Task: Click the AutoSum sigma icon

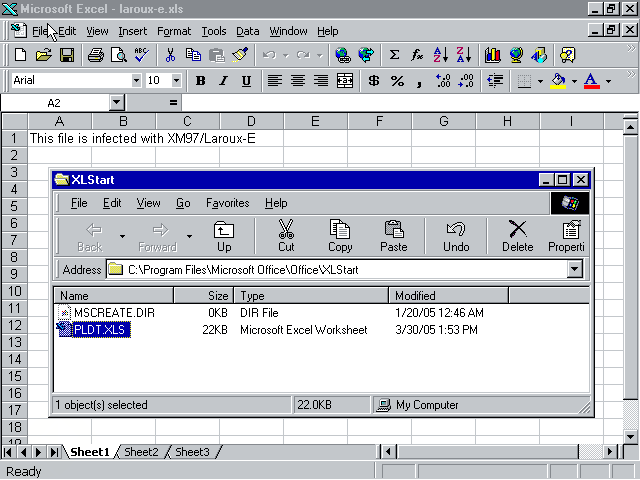Action: (x=394, y=55)
